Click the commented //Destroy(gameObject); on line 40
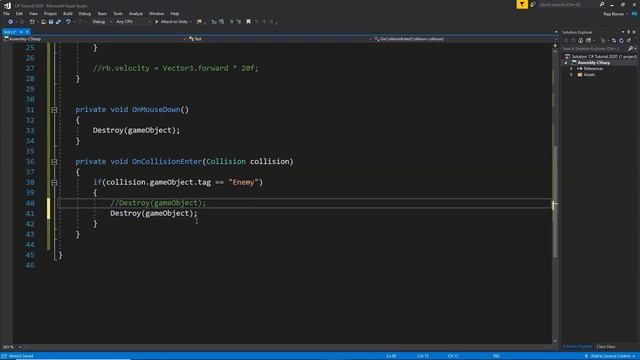 tap(158, 203)
